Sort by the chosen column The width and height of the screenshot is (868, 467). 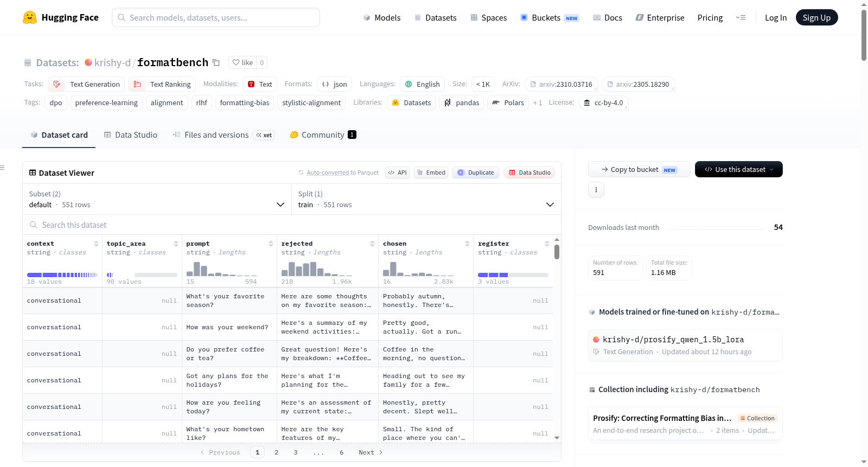[467, 244]
